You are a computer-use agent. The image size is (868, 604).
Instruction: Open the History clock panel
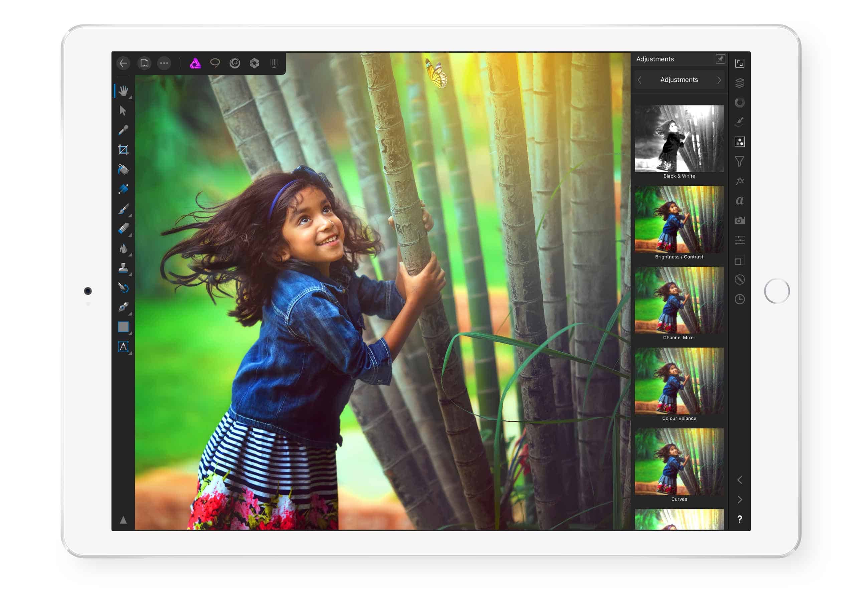[739, 299]
